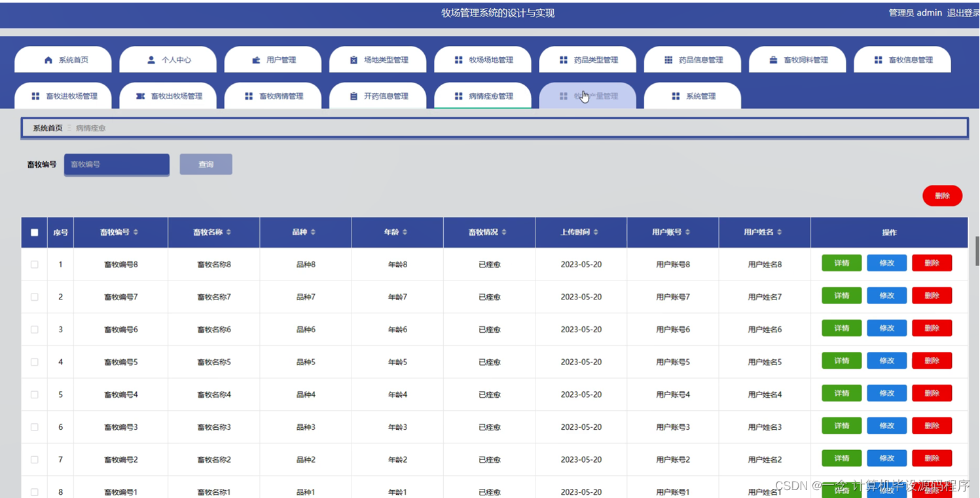Screen dimensions: 980x498
Task: Open the 畜牧出牧场管理 tab
Action: click(x=168, y=96)
